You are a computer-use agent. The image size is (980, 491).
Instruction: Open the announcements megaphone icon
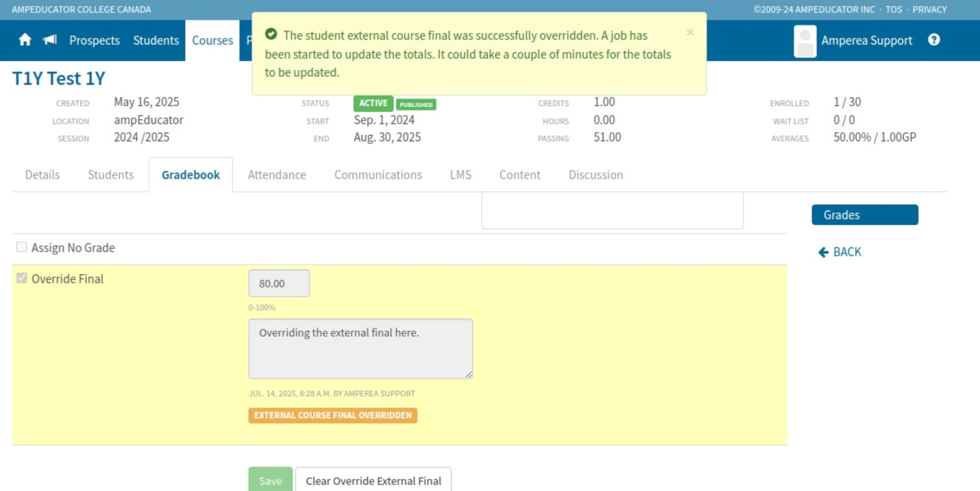[x=50, y=40]
